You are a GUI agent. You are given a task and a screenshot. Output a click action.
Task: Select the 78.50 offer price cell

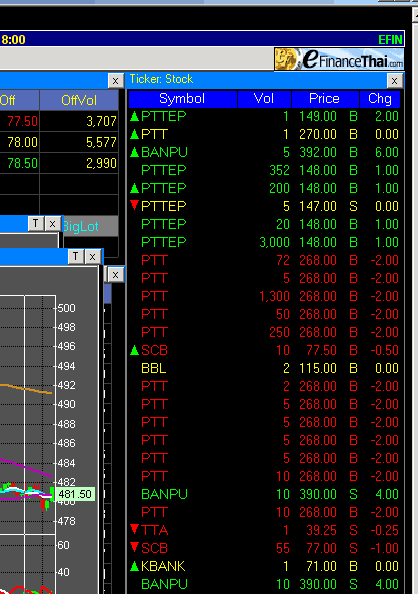20,163
